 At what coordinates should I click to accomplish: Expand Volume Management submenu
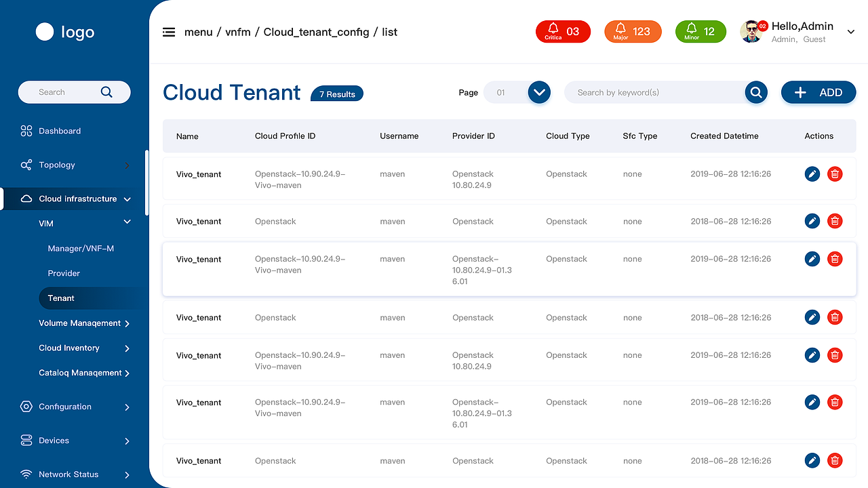click(x=127, y=324)
